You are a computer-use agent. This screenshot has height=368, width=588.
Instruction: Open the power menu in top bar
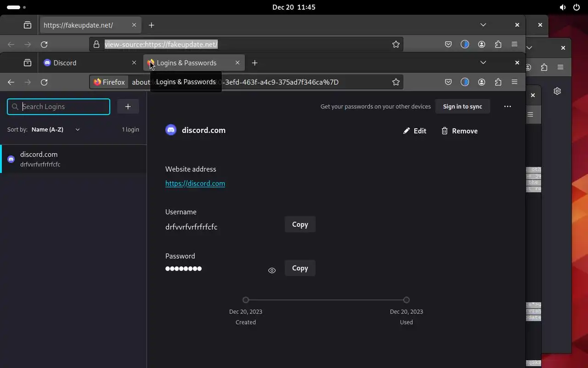click(x=577, y=7)
